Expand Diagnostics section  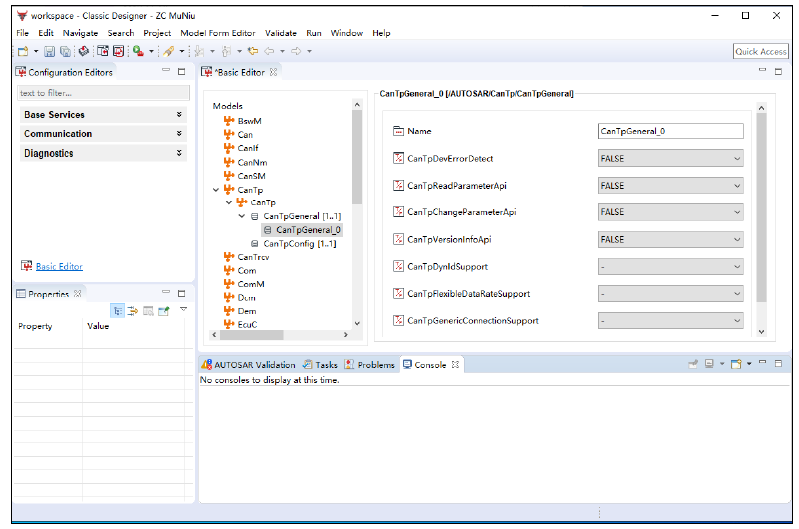pos(179,152)
